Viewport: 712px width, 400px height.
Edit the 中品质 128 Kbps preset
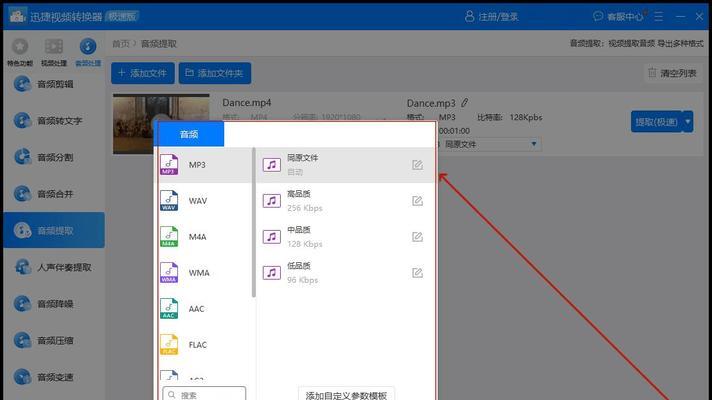tap(417, 237)
